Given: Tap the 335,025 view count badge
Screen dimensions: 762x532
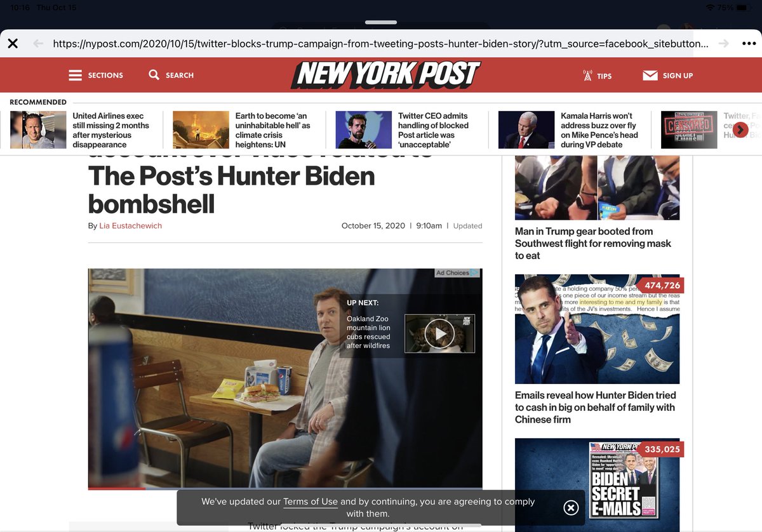Looking at the screenshot, I should click(x=662, y=449).
